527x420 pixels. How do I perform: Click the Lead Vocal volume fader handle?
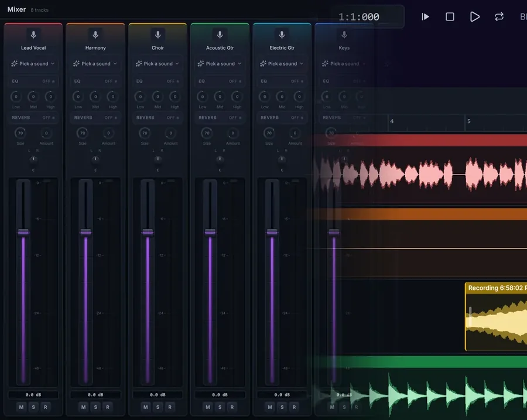click(x=23, y=232)
